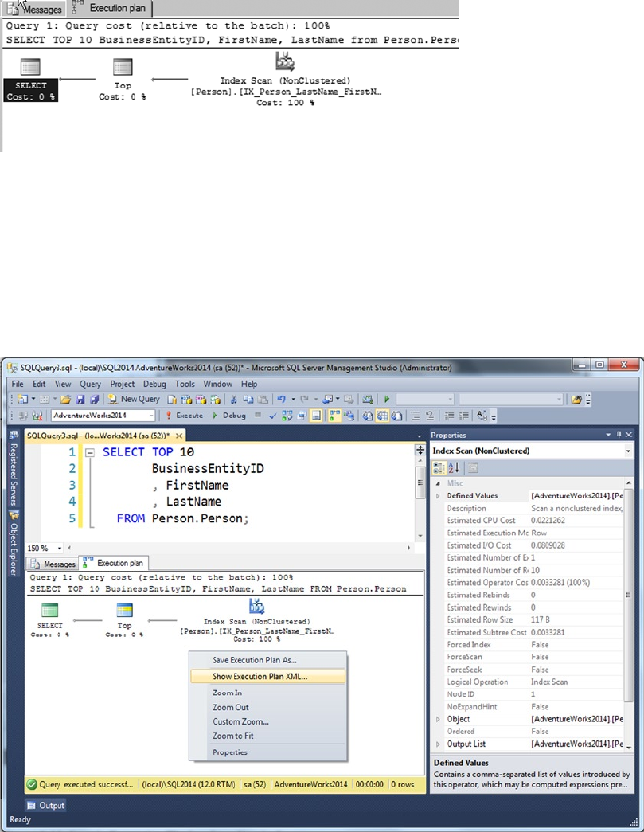
Task: Open the Project menu
Action: (x=122, y=384)
